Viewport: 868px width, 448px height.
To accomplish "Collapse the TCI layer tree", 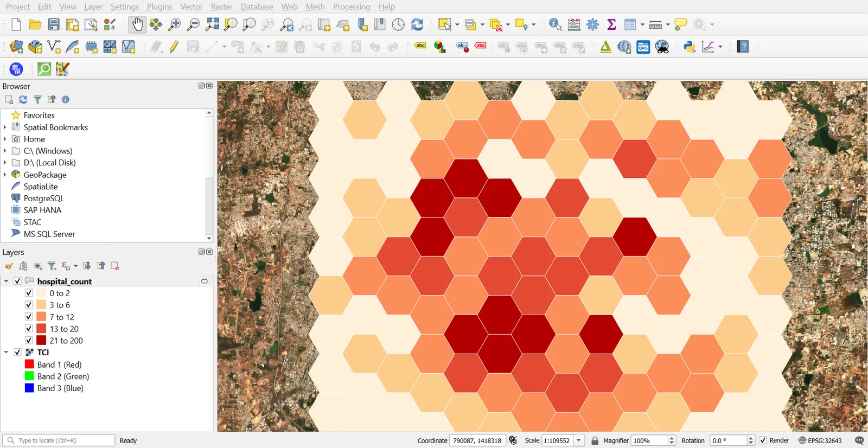I will tap(6, 353).
